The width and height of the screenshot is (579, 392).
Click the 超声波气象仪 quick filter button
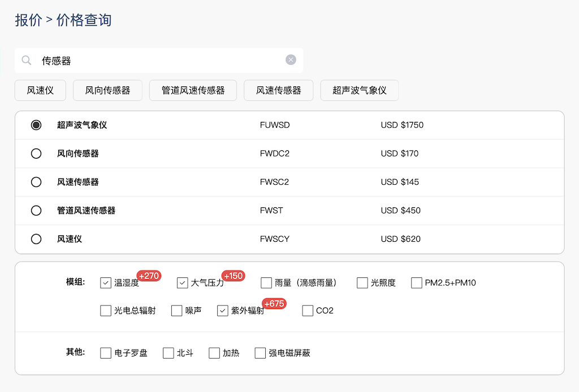coord(360,90)
